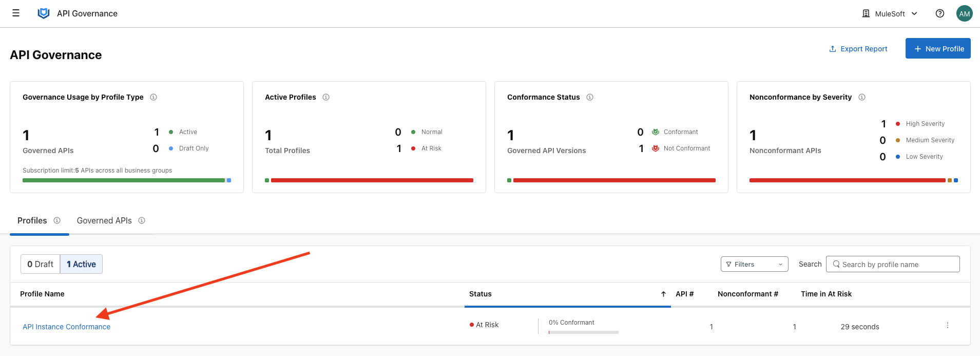Open the row's three-dot actions menu
The height and width of the screenshot is (356, 980).
tap(947, 326)
